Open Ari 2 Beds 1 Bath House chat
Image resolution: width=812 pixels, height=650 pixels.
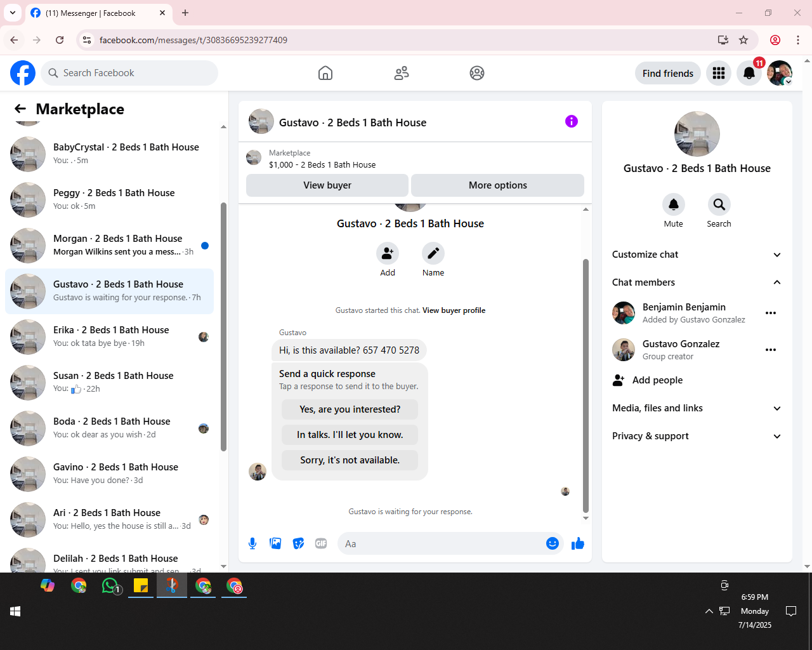point(109,520)
